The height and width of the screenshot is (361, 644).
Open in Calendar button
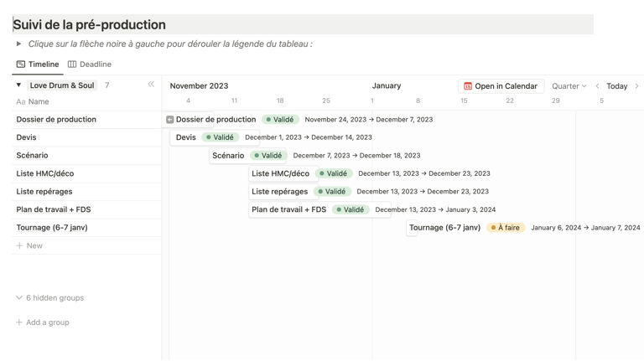[x=501, y=86]
